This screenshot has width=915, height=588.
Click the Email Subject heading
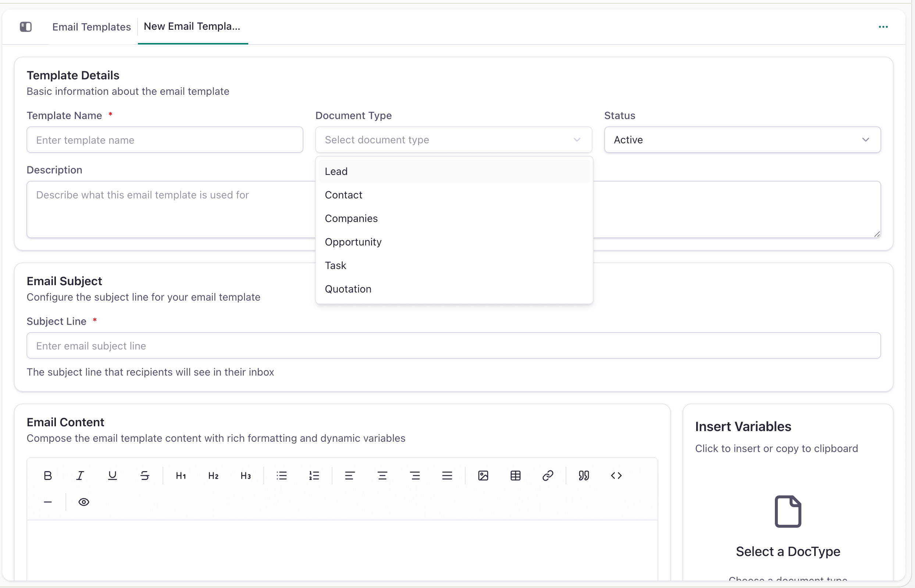64,281
